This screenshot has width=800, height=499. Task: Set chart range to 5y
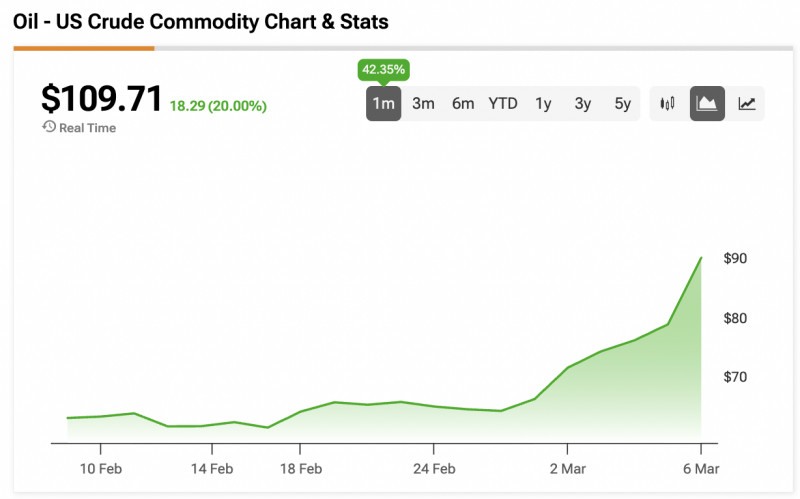click(622, 103)
